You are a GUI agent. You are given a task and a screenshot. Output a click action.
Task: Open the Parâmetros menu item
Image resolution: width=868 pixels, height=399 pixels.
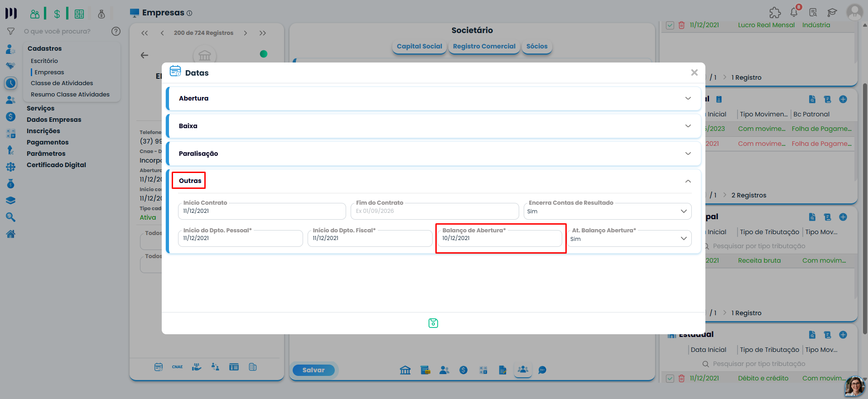pyautogui.click(x=46, y=154)
